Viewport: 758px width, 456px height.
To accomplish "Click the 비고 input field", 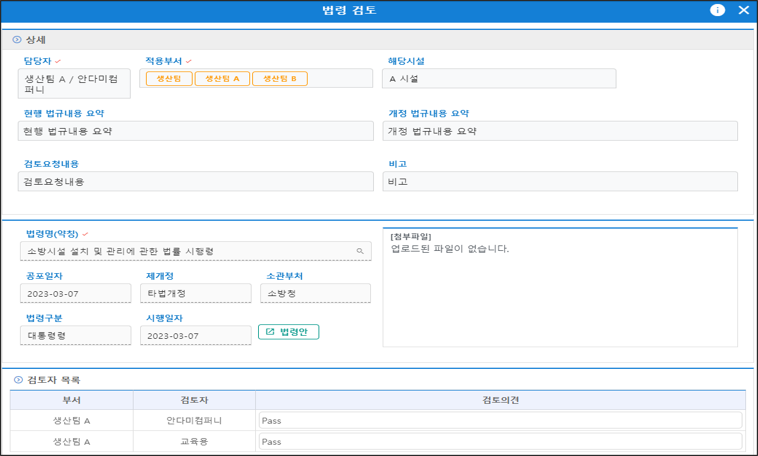I will [560, 181].
